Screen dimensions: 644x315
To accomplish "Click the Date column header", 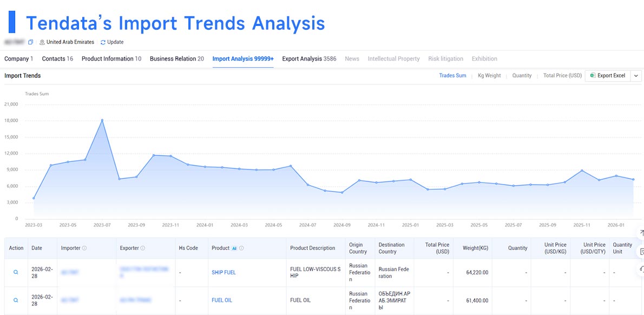I will tap(37, 248).
